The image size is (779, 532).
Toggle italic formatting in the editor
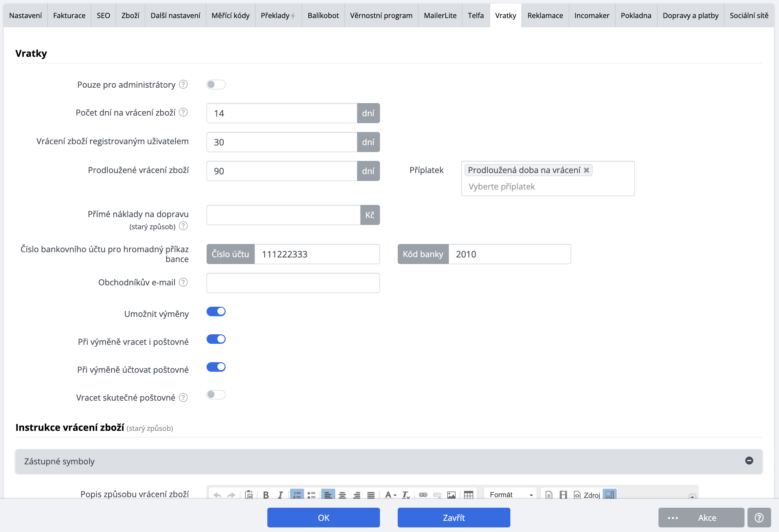click(280, 495)
